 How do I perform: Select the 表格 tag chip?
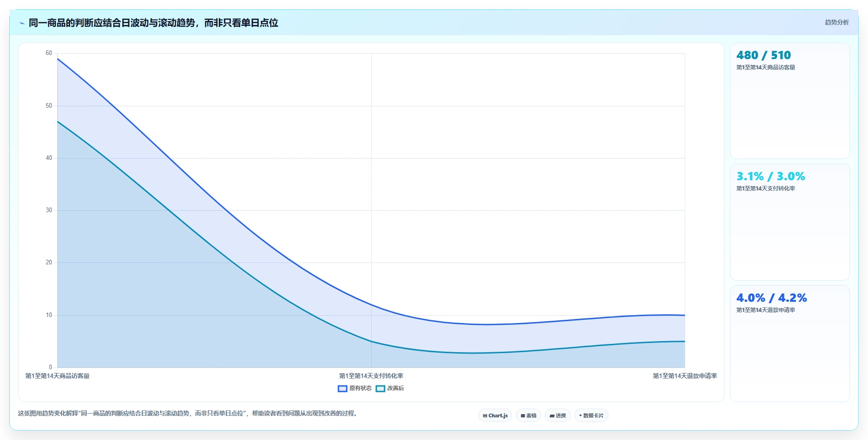tap(528, 416)
